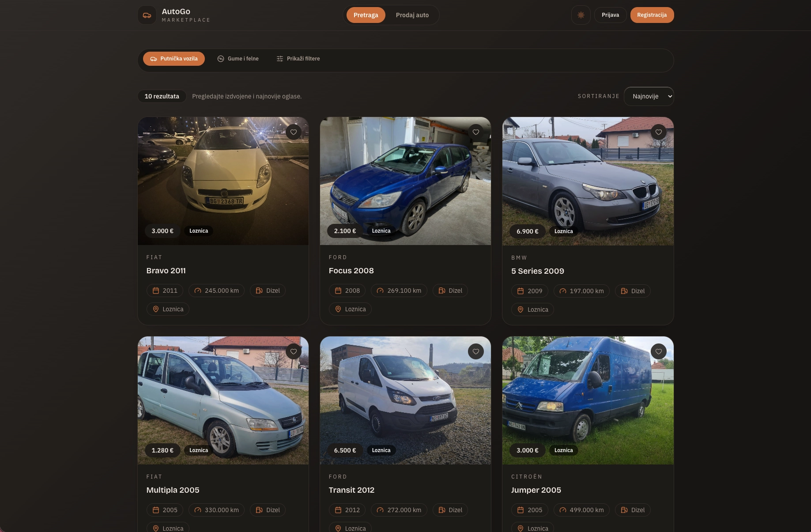Image resolution: width=811 pixels, height=532 pixels.
Task: Select the Putnička vozila category
Action: coord(174,59)
